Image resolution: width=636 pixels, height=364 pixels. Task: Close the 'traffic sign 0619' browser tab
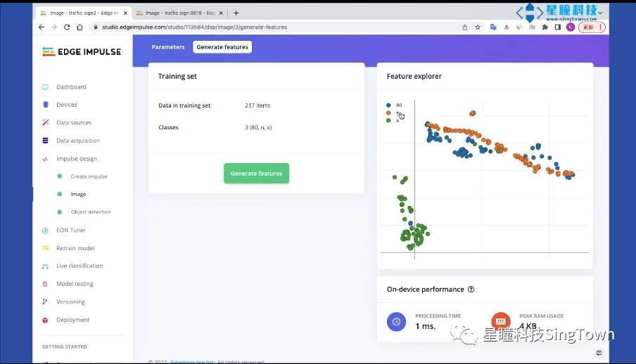coord(221,13)
